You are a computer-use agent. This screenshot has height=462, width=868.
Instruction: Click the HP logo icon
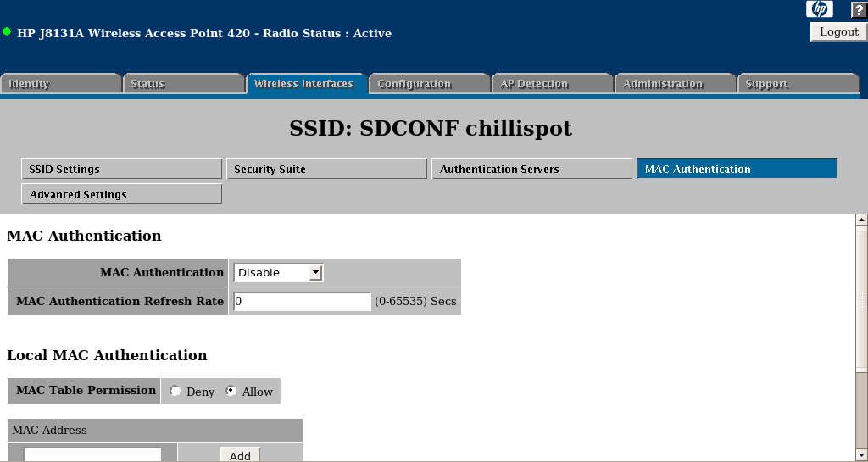coord(820,9)
